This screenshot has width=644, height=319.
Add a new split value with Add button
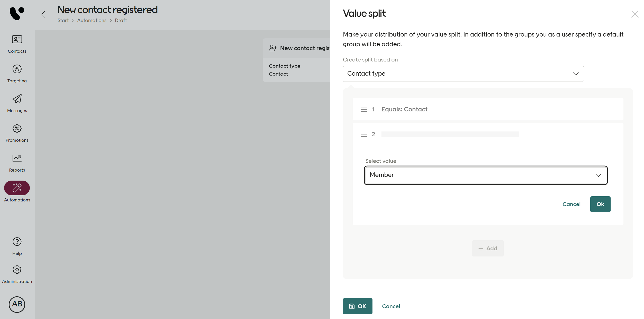tap(487, 248)
